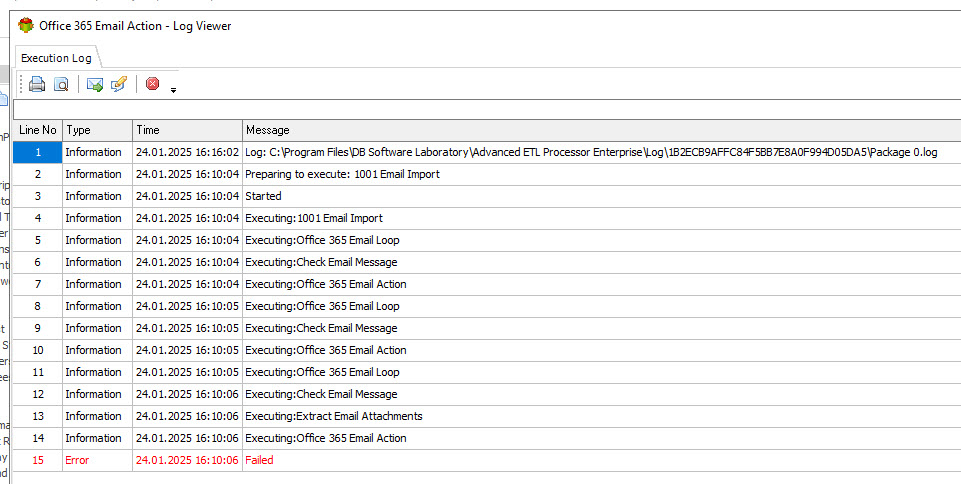The height and width of the screenshot is (484, 961).
Task: Select 'Executing:1001 Email Import' message
Action: point(314,218)
